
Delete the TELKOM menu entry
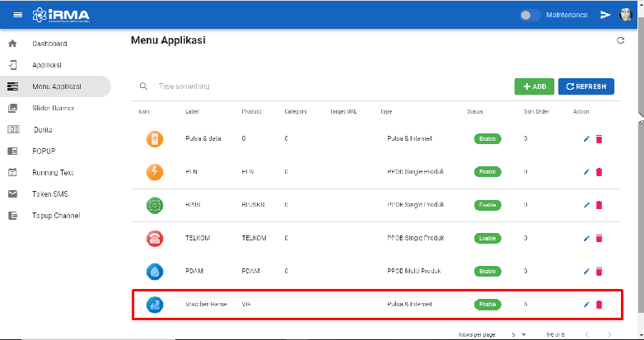[x=599, y=239]
